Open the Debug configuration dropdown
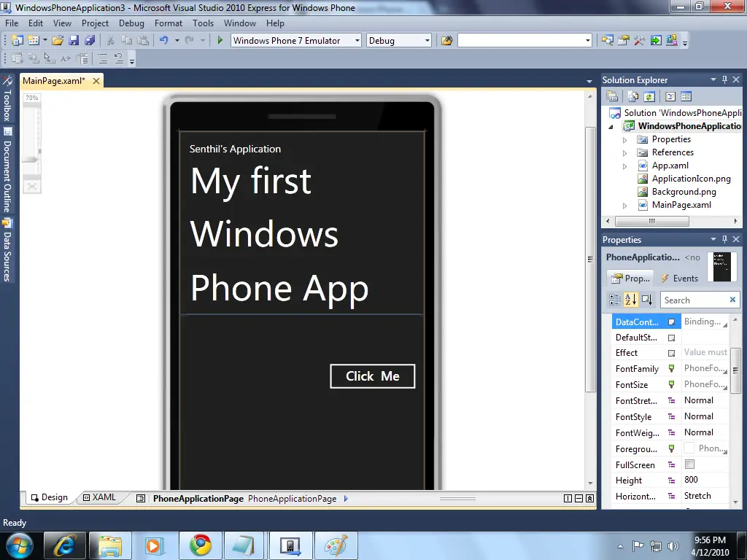The image size is (747, 560). [x=427, y=41]
